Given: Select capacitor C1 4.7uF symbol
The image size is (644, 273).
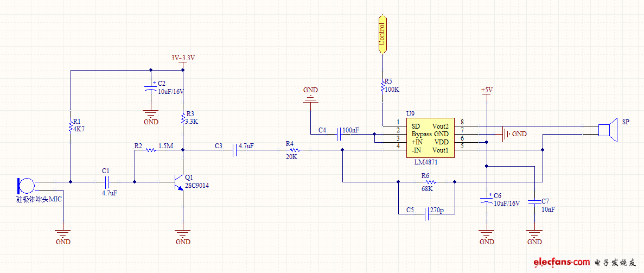Looking at the screenshot, I should click(107, 182).
